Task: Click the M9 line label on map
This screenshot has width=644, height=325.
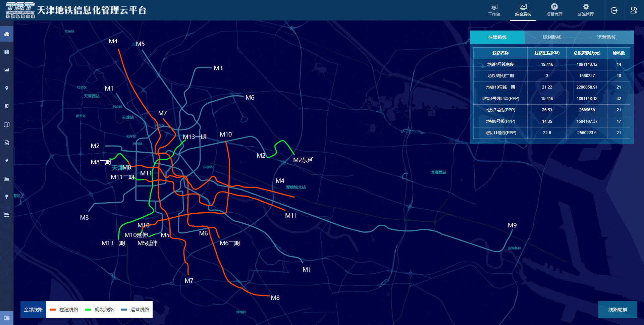Action: 512,225
